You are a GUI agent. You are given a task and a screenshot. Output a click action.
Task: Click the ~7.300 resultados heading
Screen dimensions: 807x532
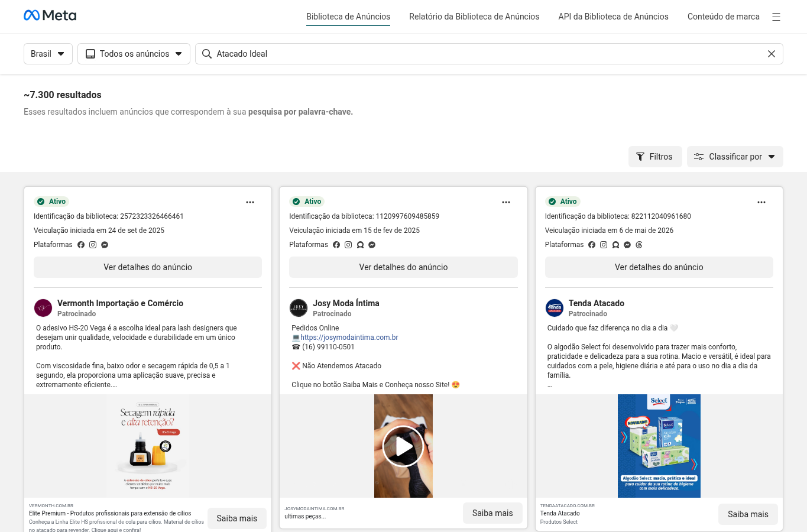pos(63,95)
